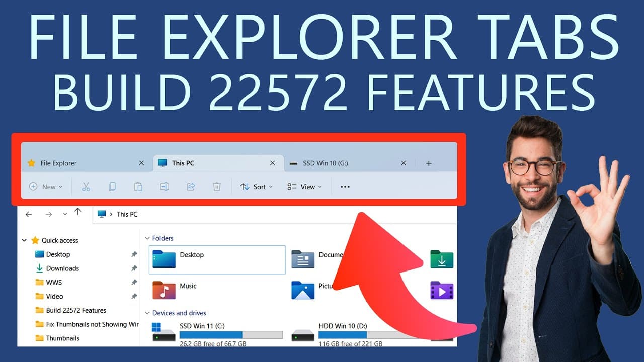The height and width of the screenshot is (362, 644).
Task: Click the pin icon beside sidebar Downloads
Action: click(x=134, y=268)
